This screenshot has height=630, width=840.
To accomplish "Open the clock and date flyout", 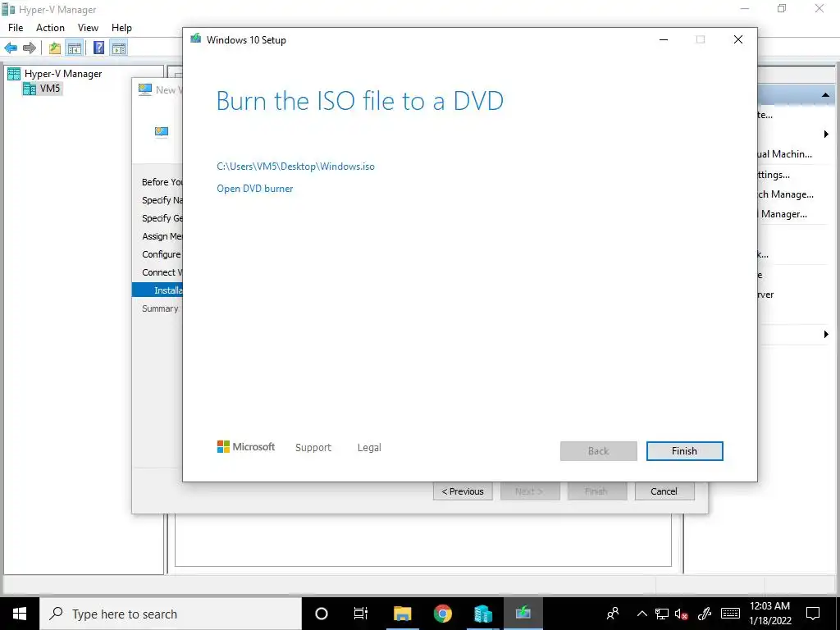I will [769, 614].
